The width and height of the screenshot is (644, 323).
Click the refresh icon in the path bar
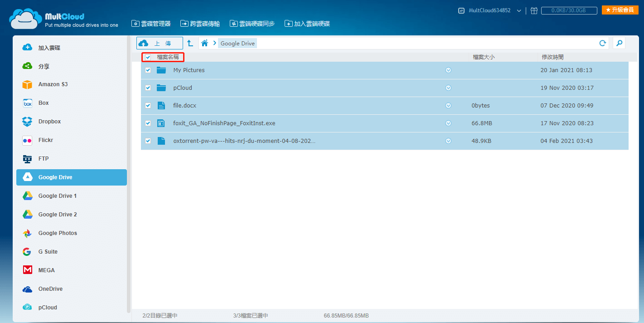click(x=602, y=43)
